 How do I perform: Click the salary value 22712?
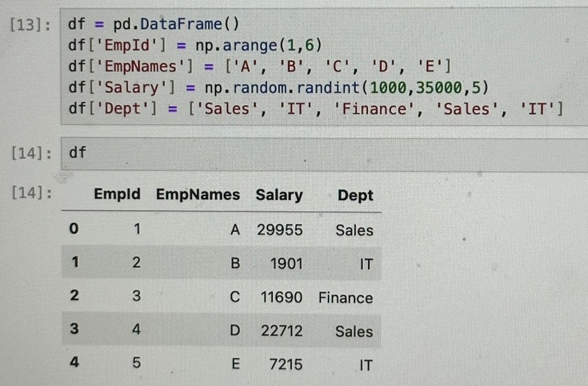click(281, 331)
